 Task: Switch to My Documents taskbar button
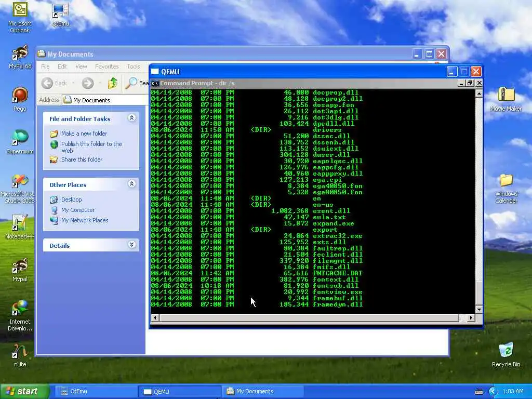[x=263, y=392]
